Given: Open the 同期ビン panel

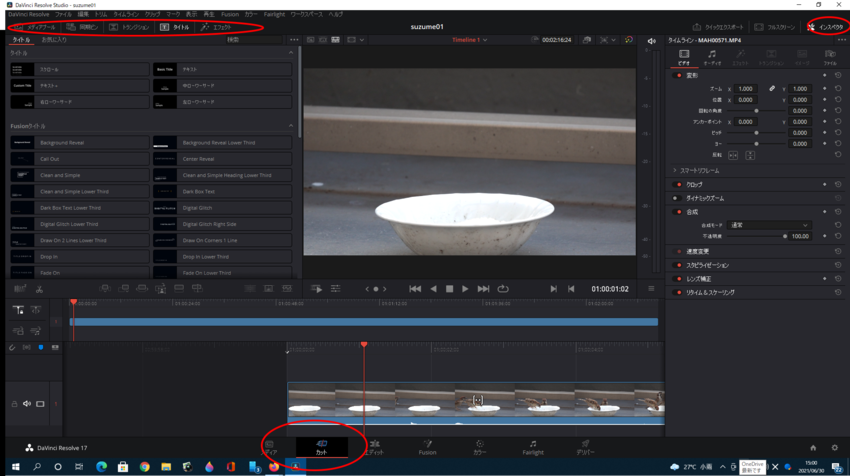Looking at the screenshot, I should pyautogui.click(x=82, y=27).
